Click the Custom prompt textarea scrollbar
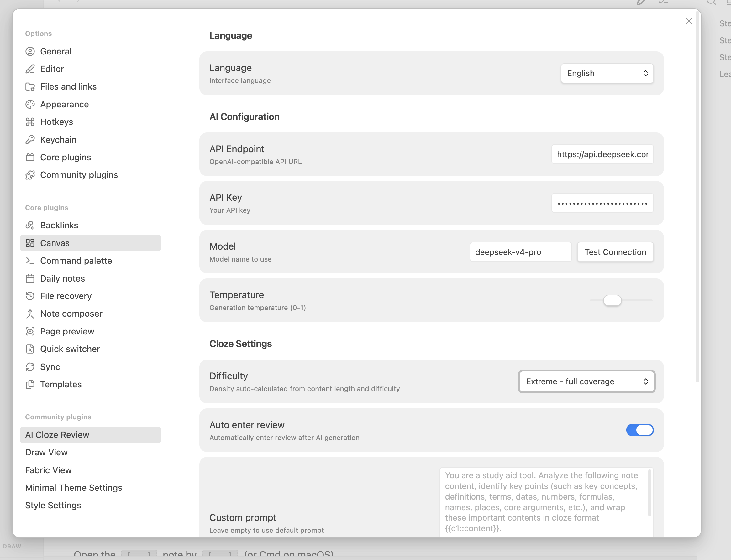The height and width of the screenshot is (560, 731). coord(649,493)
